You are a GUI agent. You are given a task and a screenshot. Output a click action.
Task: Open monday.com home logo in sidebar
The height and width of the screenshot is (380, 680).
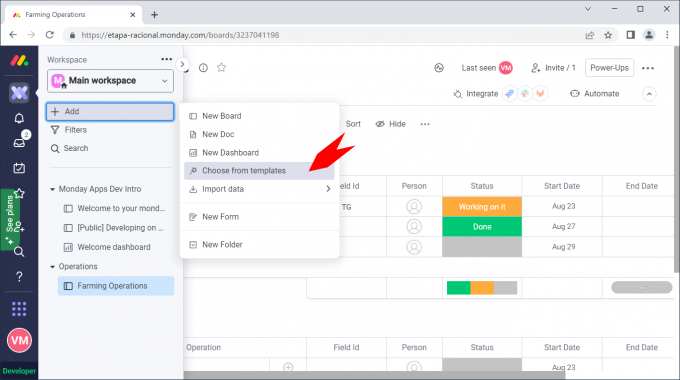point(19,61)
